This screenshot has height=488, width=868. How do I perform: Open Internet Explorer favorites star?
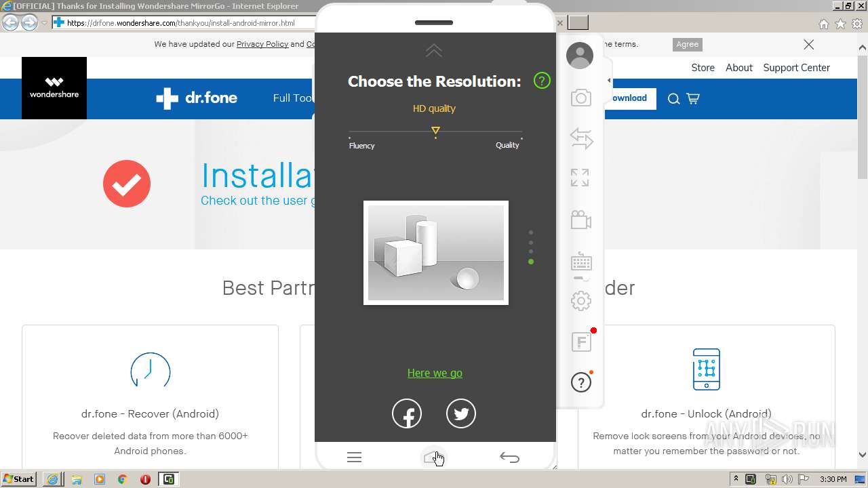point(840,24)
